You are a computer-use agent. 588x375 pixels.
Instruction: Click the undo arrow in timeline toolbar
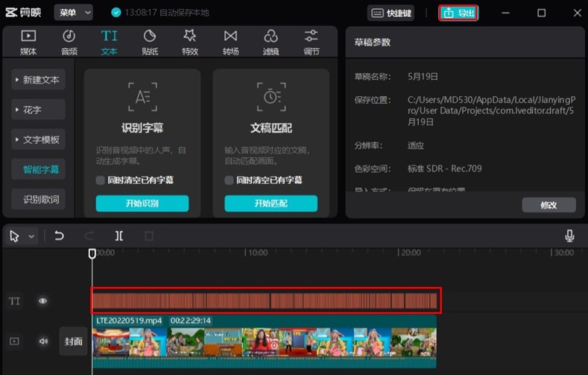pos(60,236)
